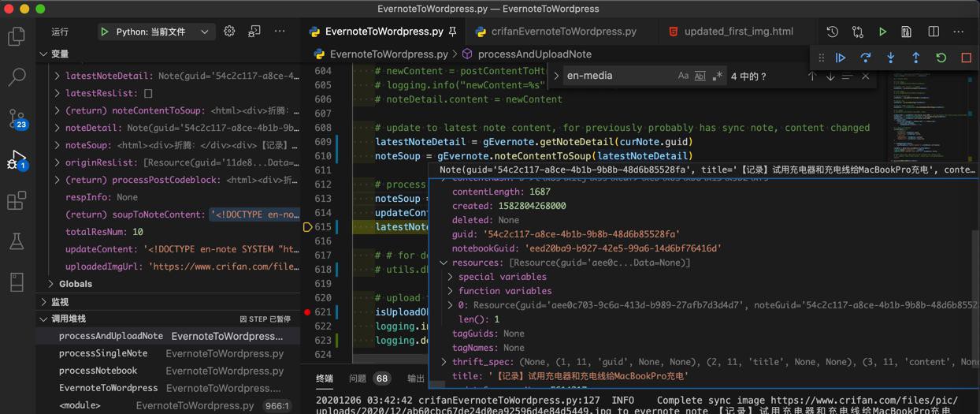The image size is (980, 414).
Task: Toggle Use Regular Expression in find widget
Action: 717,76
